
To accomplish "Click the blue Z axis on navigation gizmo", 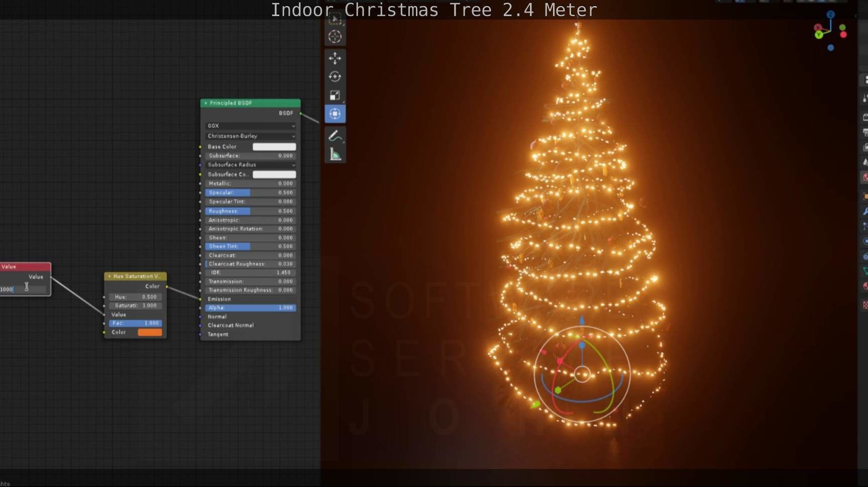I will click(830, 15).
